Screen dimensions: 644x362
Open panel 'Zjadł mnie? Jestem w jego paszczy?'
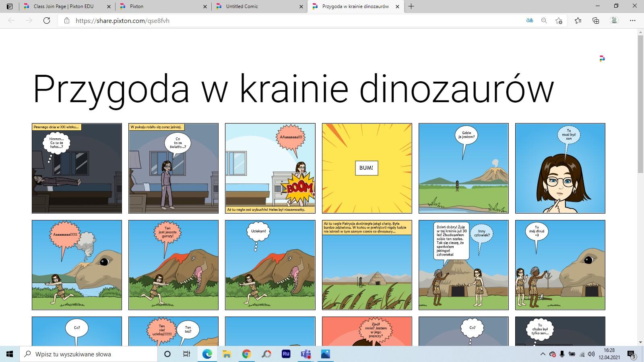click(x=367, y=331)
